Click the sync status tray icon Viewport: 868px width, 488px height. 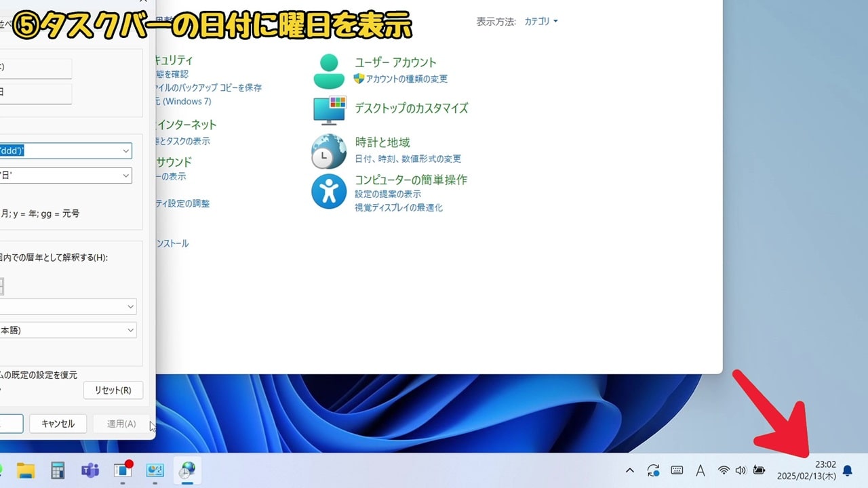click(x=654, y=470)
